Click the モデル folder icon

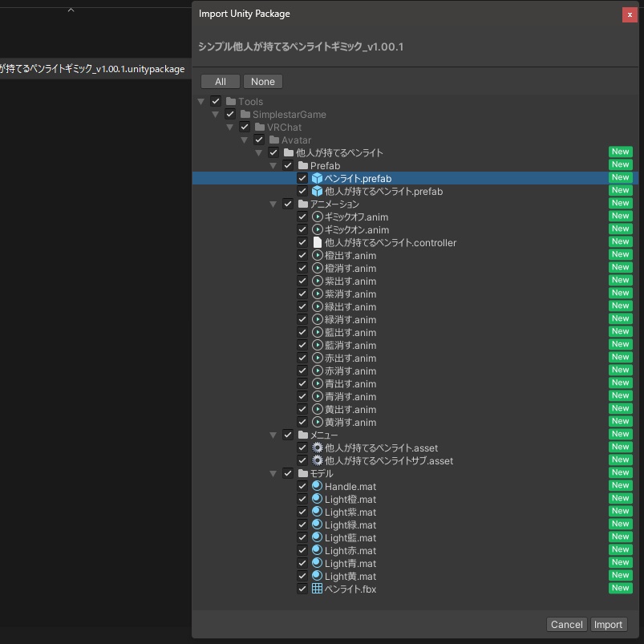pos(303,473)
